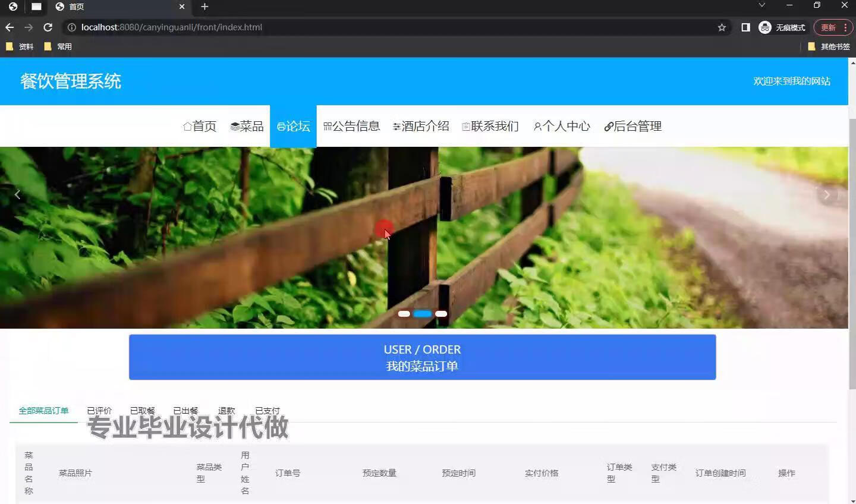Image resolution: width=856 pixels, height=504 pixels.
Task: Switch to 已取餐 orders tab
Action: click(143, 411)
